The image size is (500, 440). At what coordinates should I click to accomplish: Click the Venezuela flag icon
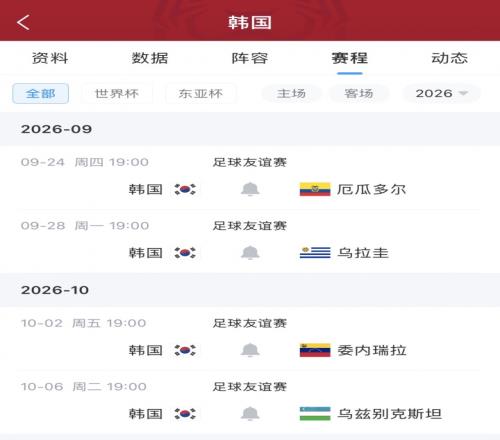[315, 350]
